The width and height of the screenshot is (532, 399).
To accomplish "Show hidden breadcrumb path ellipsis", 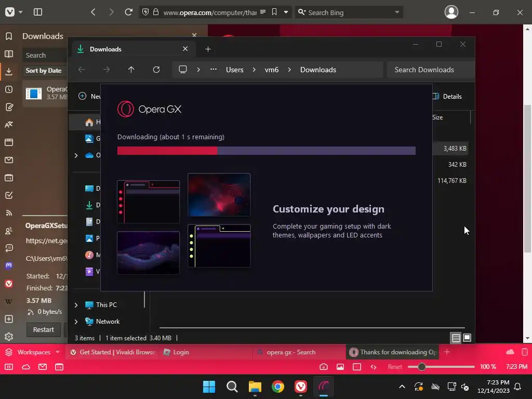I will pyautogui.click(x=213, y=69).
